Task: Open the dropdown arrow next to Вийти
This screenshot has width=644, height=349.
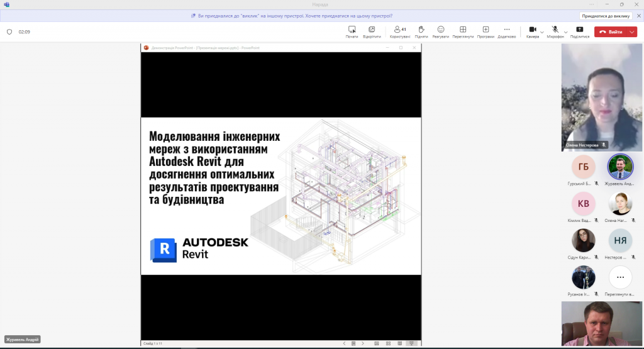Action: 632,32
